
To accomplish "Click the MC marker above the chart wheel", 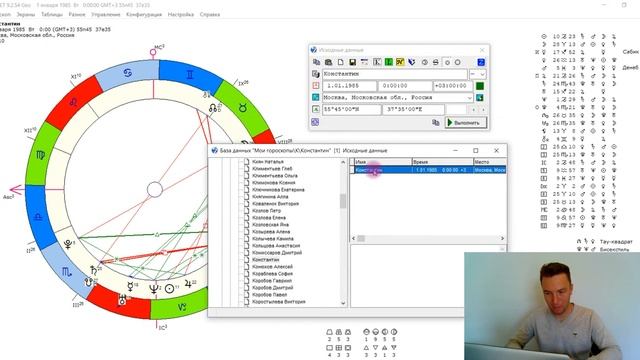I will (153, 52).
